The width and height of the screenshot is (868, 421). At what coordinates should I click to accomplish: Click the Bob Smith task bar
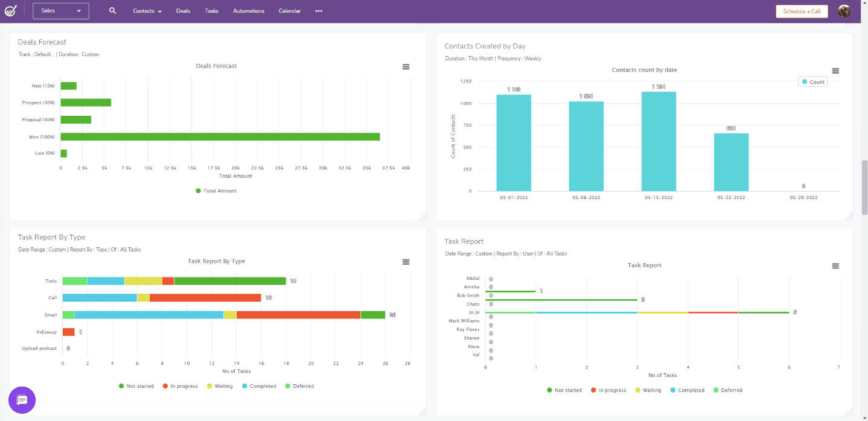coord(561,300)
